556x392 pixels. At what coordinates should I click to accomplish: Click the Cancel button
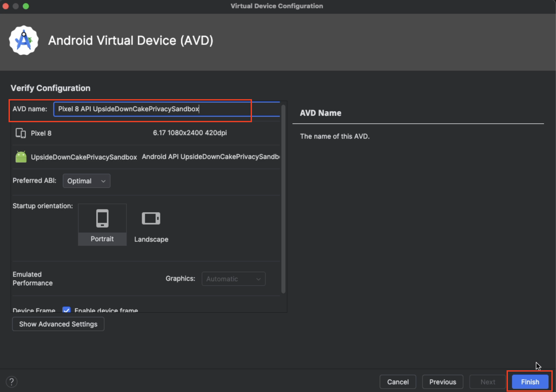pos(398,382)
